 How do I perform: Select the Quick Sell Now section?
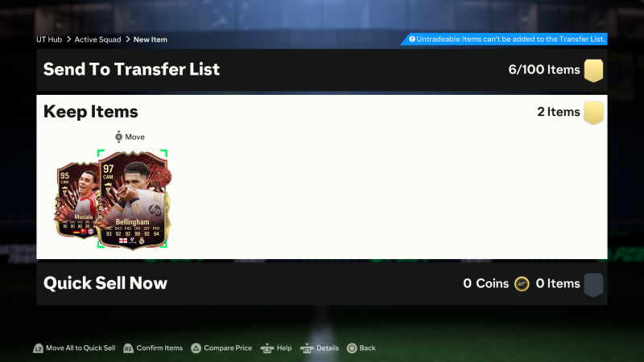322,284
